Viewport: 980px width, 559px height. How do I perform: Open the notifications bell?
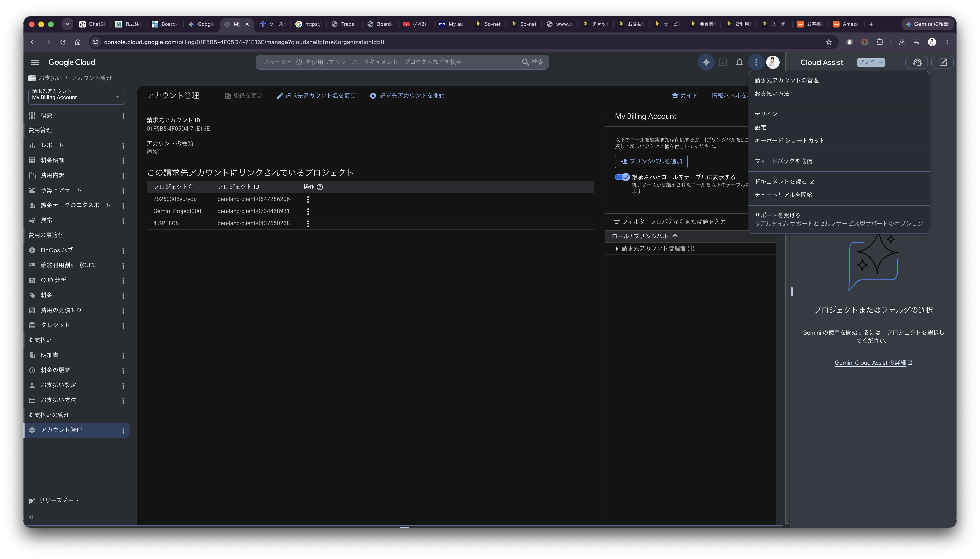point(739,62)
